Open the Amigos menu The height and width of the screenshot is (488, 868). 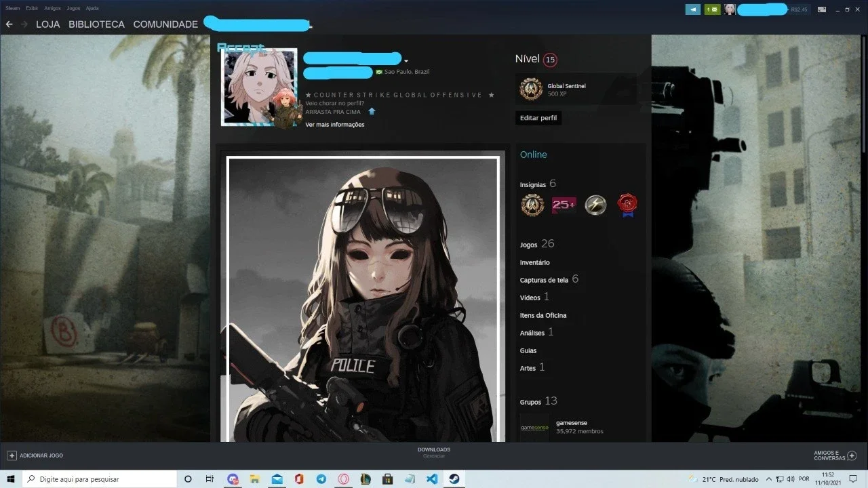[52, 8]
